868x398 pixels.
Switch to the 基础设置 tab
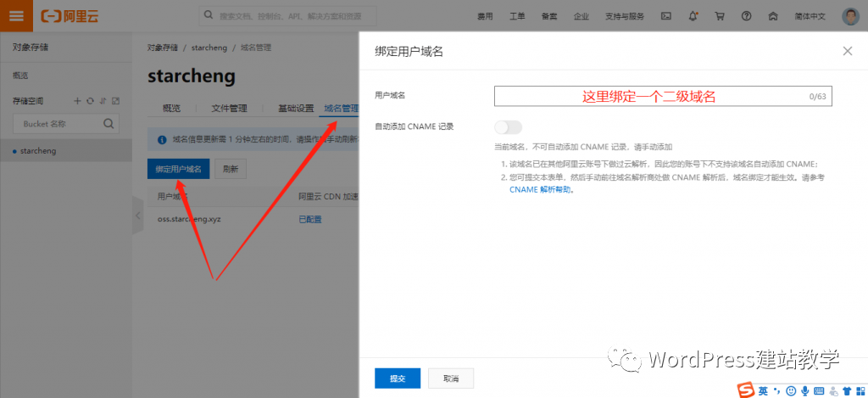point(296,108)
